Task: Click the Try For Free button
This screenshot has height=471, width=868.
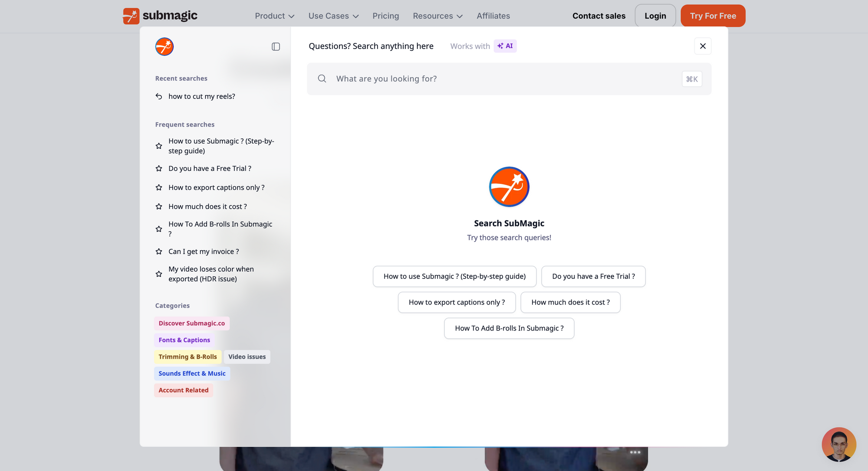Action: coord(713,16)
